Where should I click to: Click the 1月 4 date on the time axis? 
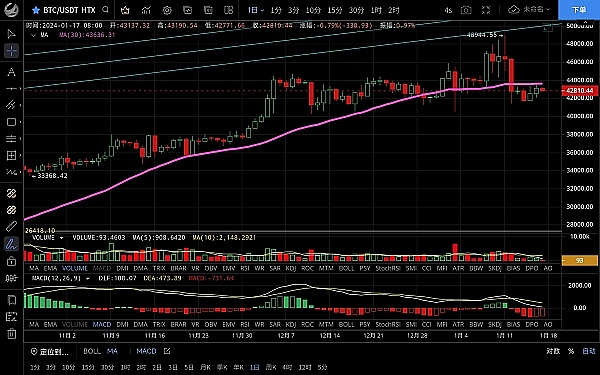(x=460, y=336)
